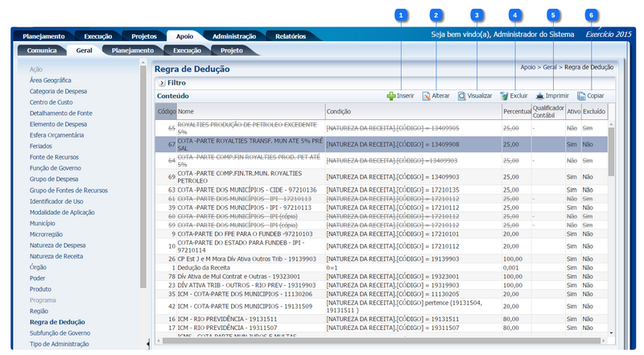Select the Comunica sub-tab
The width and height of the screenshot is (644, 355).
41,50
